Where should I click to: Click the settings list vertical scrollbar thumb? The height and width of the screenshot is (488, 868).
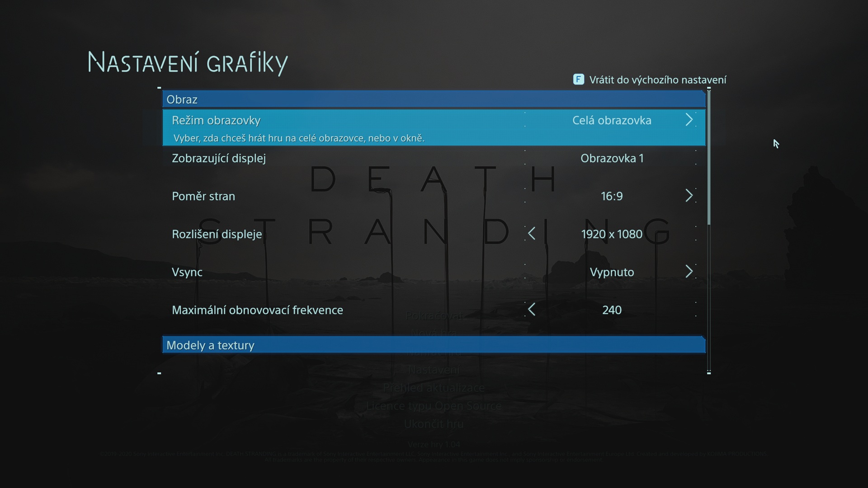709,157
